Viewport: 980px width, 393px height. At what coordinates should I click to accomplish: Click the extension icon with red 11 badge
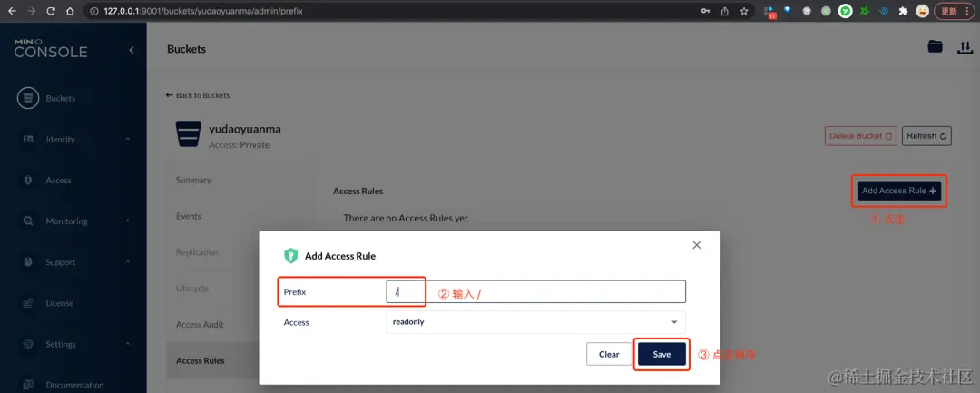[769, 12]
